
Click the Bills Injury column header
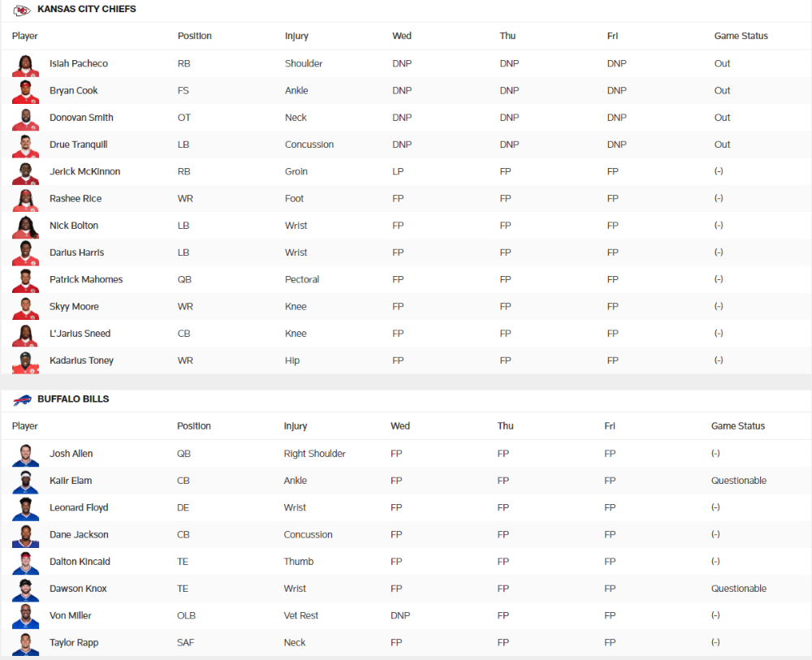296,426
